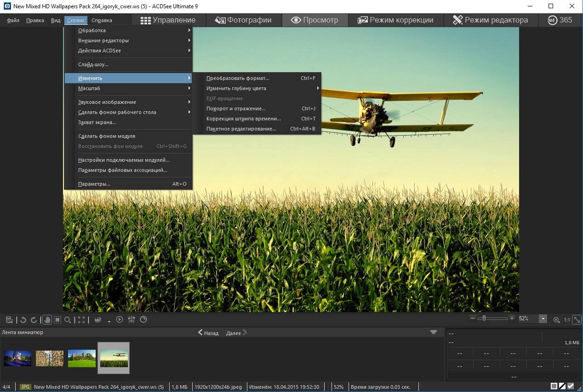The width and height of the screenshot is (583, 392).
Task: Switch to Режим редактора tab
Action: [x=490, y=20]
